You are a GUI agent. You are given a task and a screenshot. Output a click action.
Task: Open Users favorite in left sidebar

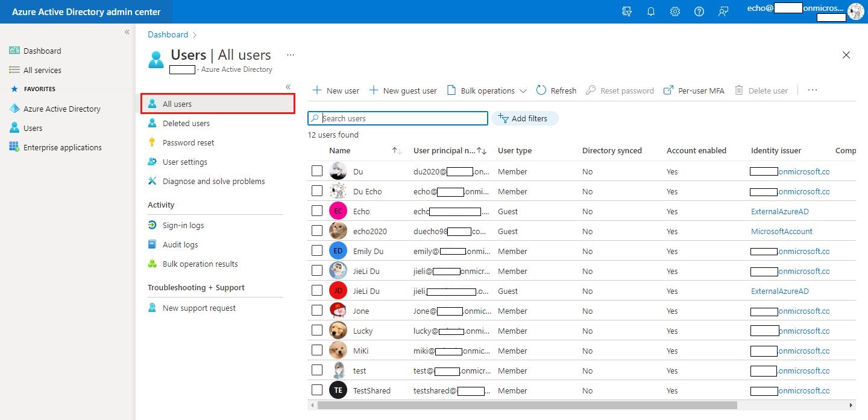coord(25,128)
